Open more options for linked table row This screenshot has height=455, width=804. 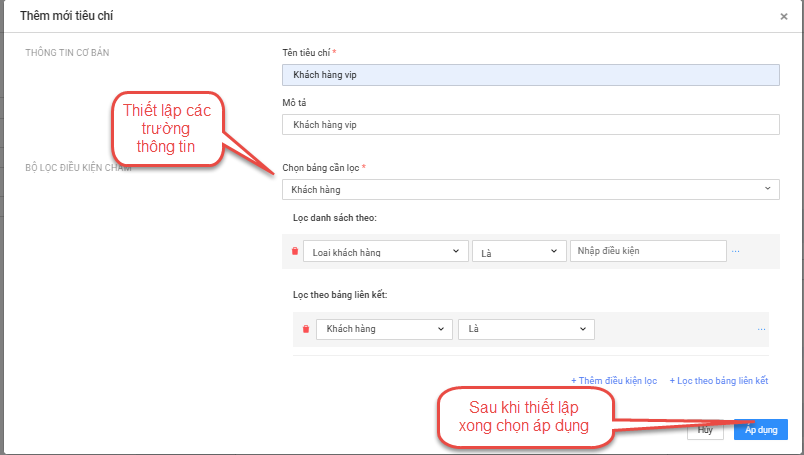761,329
